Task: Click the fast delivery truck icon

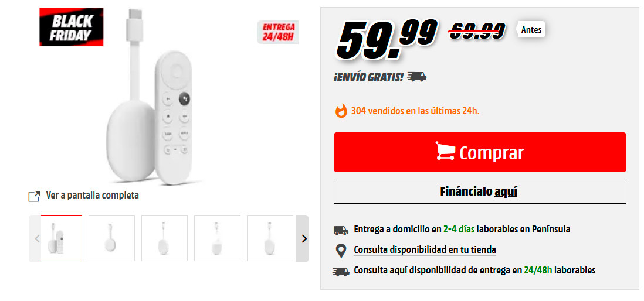Action: tap(341, 272)
